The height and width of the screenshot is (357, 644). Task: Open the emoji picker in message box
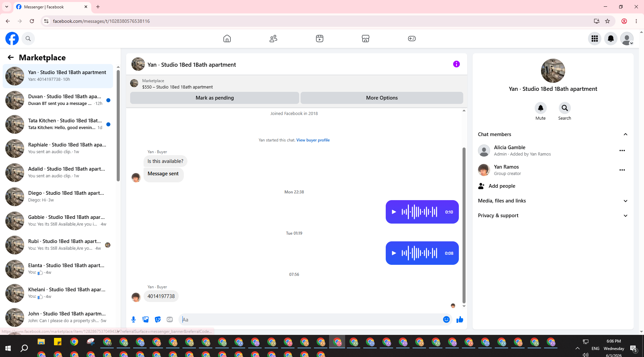446,319
